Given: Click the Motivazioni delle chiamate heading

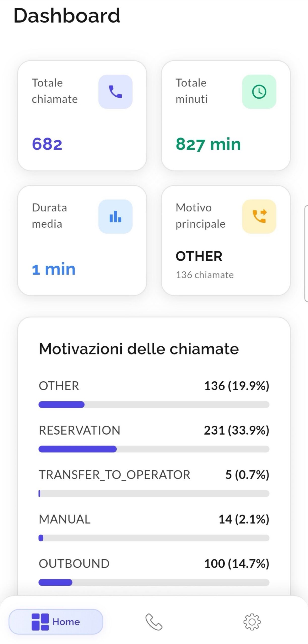Looking at the screenshot, I should pos(139,349).
